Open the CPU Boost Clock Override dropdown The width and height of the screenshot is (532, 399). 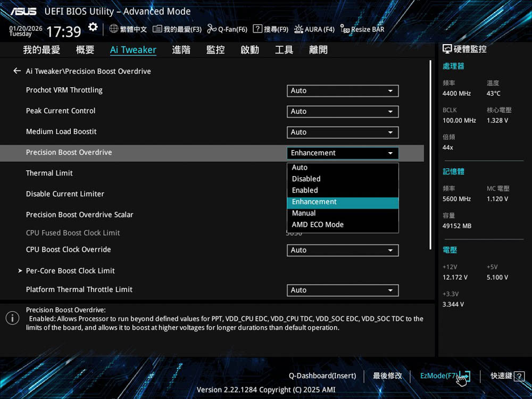point(342,250)
